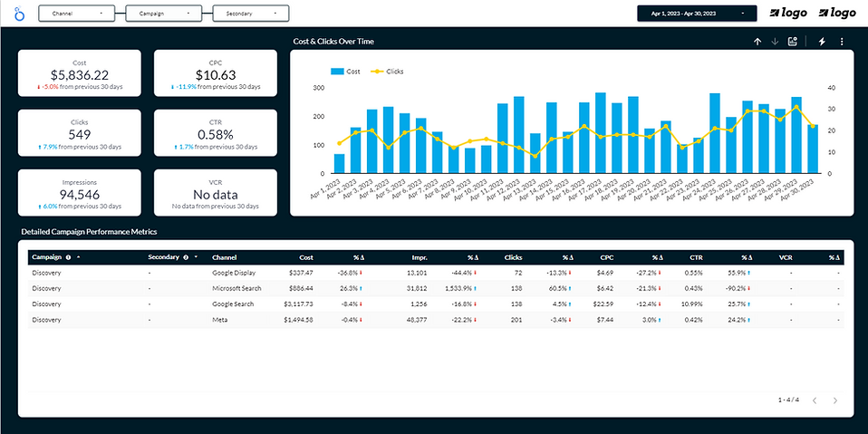868x434 pixels.
Task: Go to previous table page
Action: tap(815, 400)
